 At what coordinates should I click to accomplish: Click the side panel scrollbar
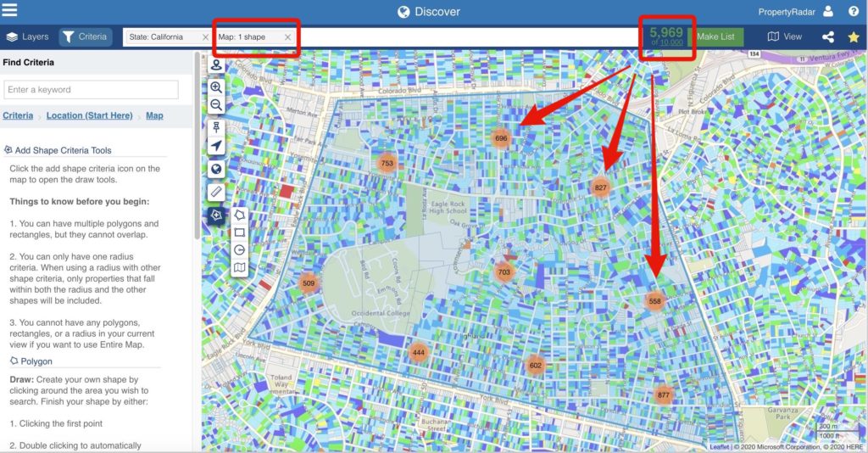pos(197,146)
